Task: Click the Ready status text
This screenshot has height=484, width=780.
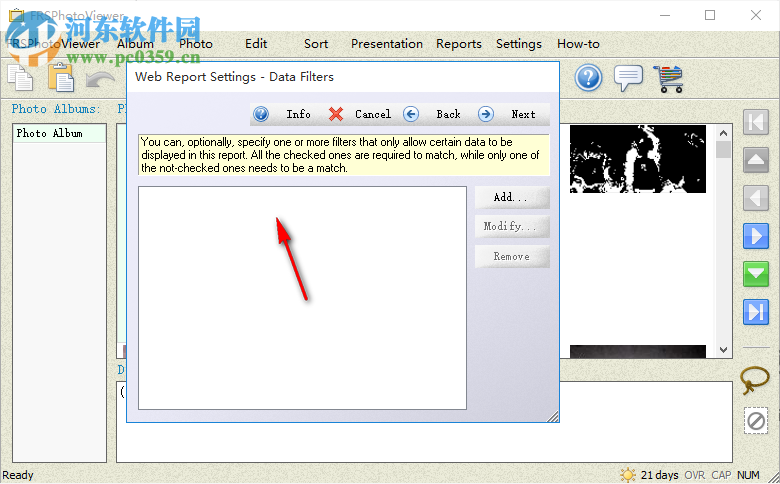Action: pyautogui.click(x=18, y=475)
